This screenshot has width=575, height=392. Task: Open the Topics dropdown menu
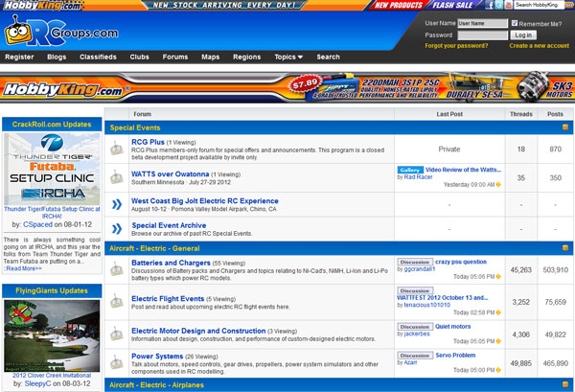[x=288, y=57]
